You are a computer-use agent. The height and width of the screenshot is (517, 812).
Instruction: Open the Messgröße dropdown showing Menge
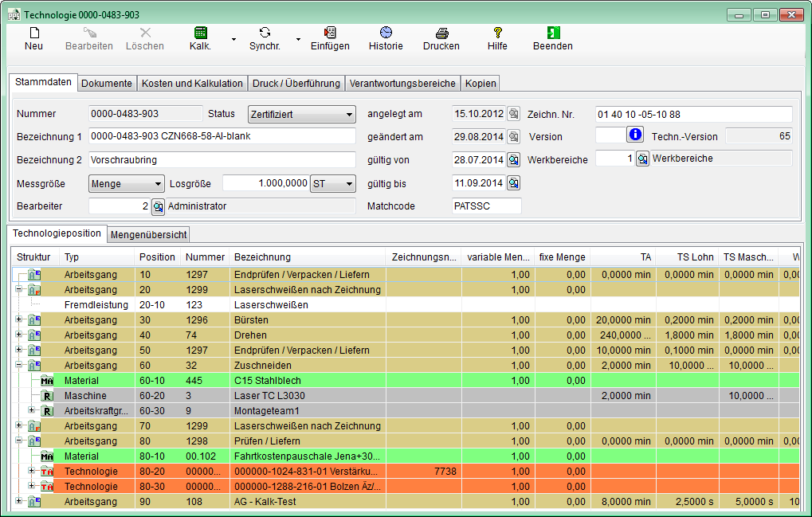[126, 183]
